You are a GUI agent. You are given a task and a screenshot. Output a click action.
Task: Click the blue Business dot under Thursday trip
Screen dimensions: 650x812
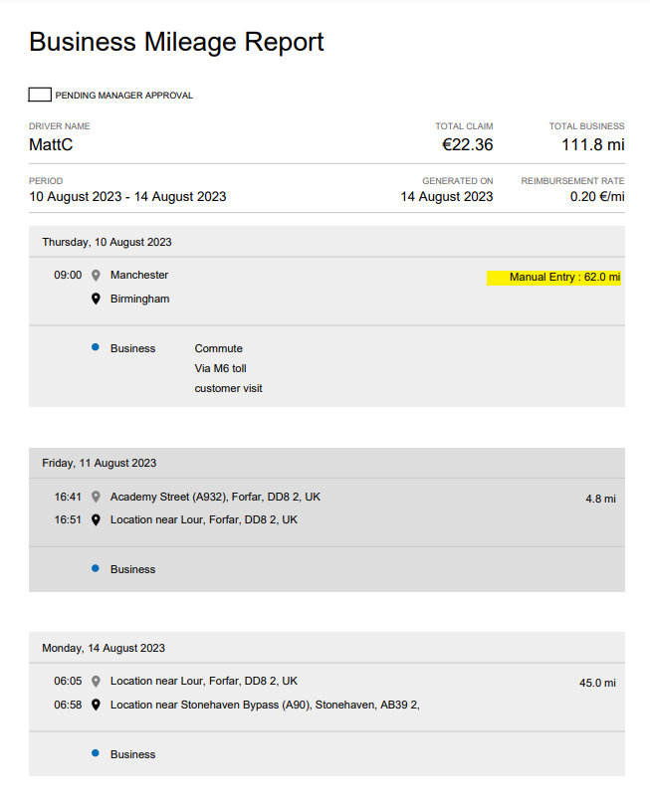96,347
